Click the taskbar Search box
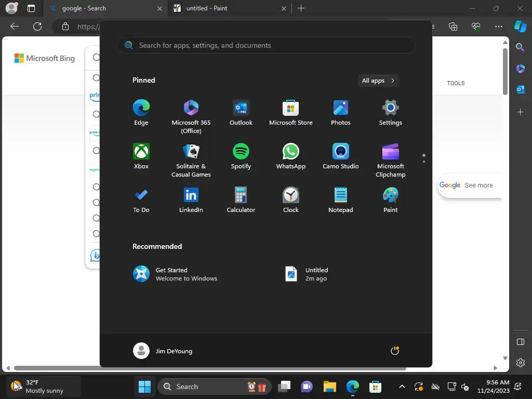 pyautogui.click(x=215, y=387)
